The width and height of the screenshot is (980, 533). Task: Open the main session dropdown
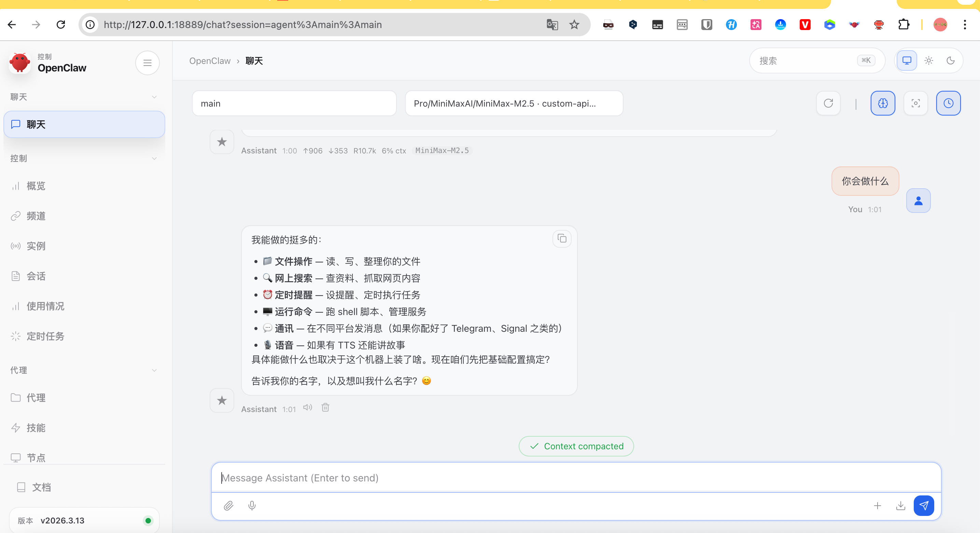point(294,103)
